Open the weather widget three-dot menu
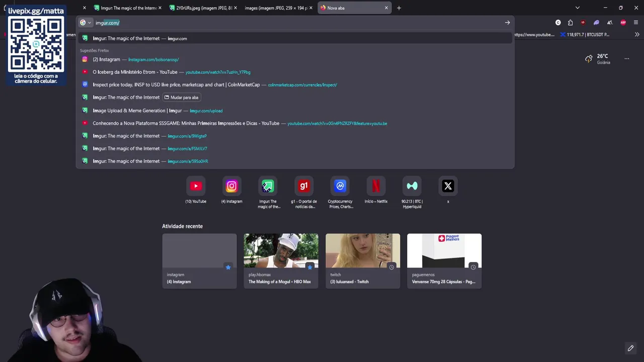Image resolution: width=644 pixels, height=362 pixels. [627, 59]
